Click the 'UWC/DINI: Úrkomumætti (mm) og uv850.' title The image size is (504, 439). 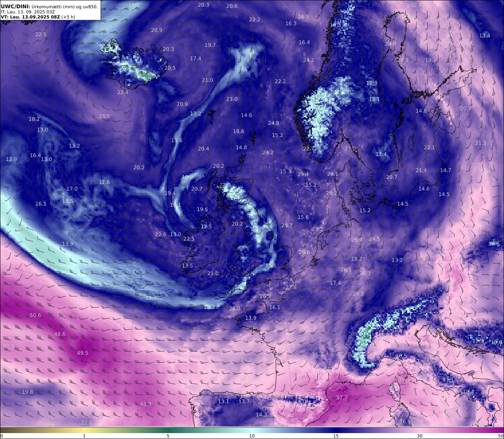coord(49,6)
